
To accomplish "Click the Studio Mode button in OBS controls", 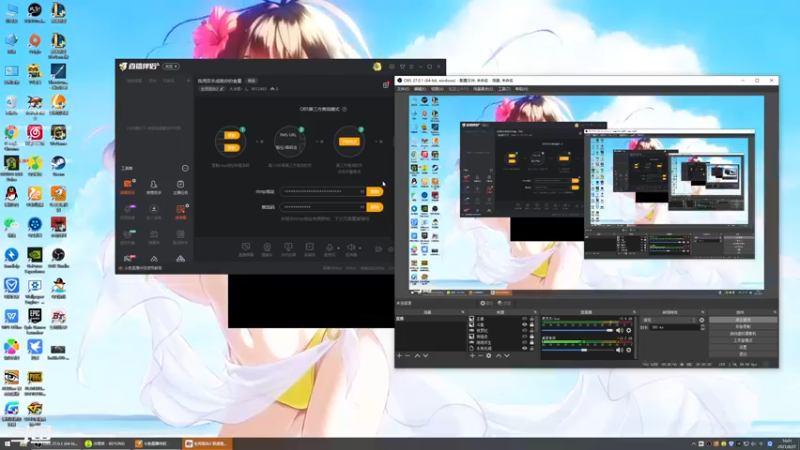I will click(x=743, y=340).
